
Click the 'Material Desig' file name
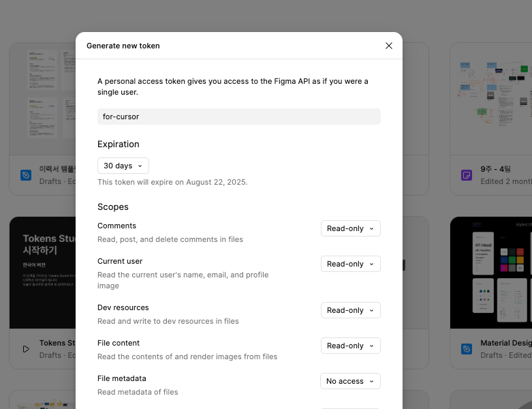(x=506, y=343)
